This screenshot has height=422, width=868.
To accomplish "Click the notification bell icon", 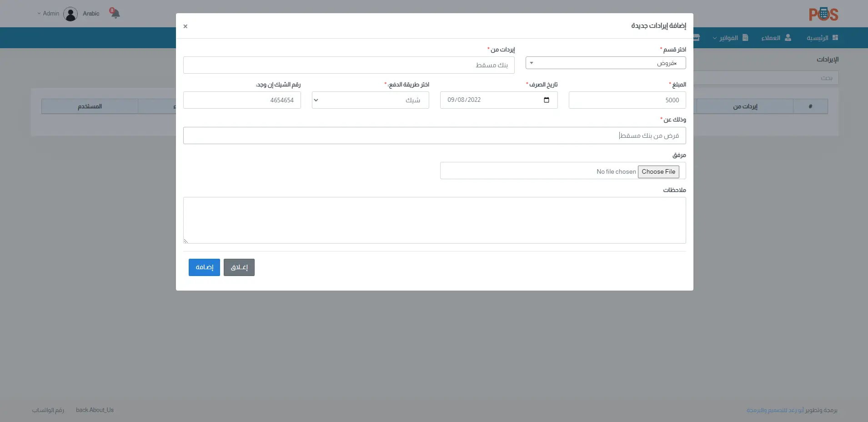I will coord(115,13).
